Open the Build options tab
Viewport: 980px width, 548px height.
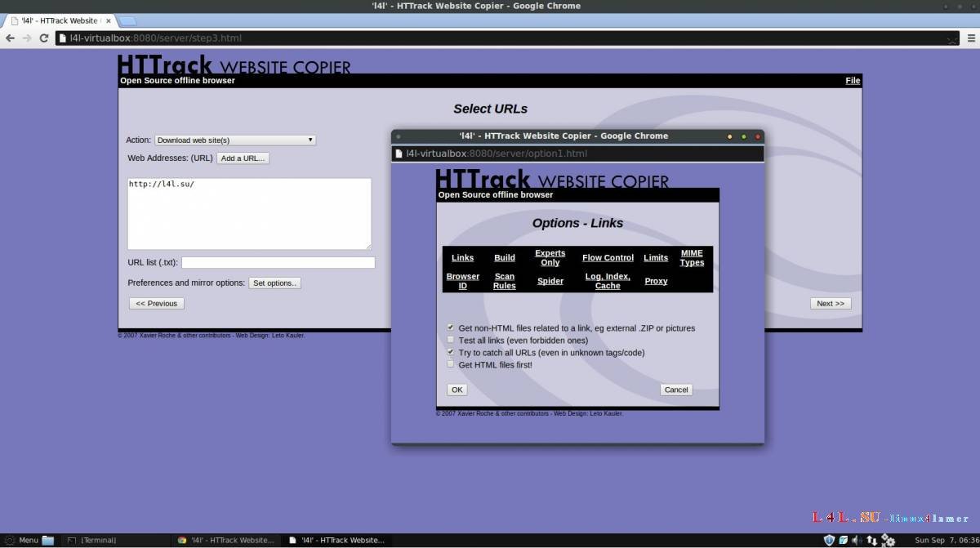(x=505, y=257)
